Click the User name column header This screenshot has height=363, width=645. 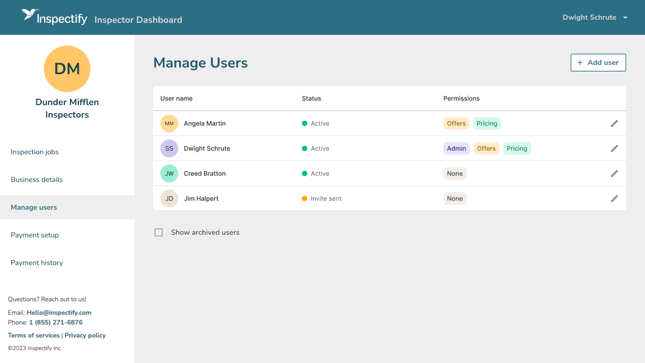(176, 98)
